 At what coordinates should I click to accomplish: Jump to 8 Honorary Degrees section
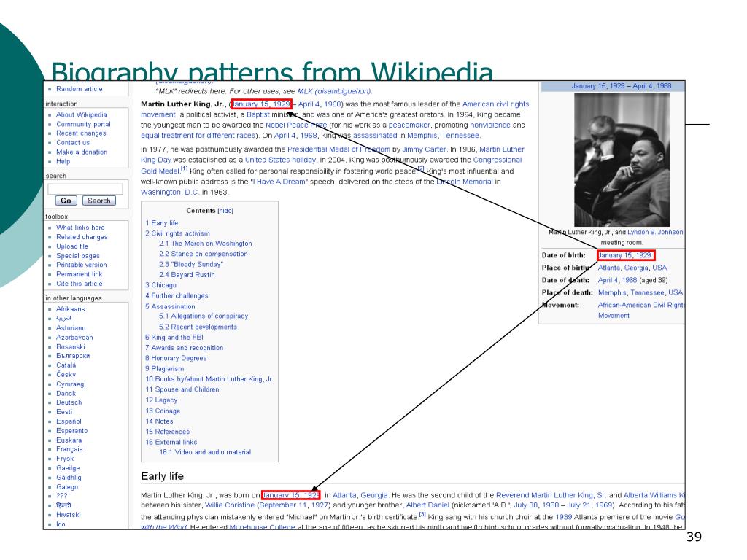[x=177, y=358]
